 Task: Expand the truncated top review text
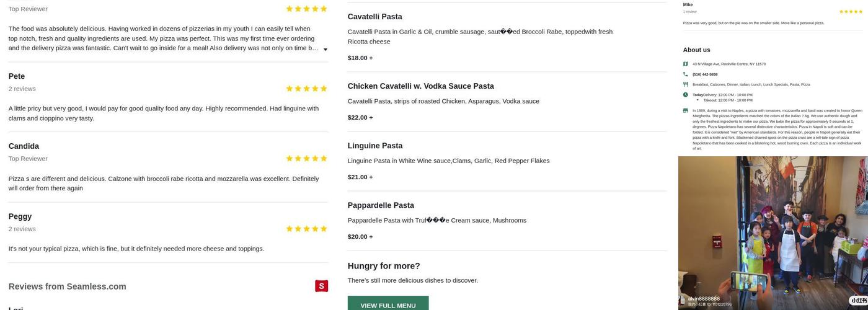tap(325, 49)
